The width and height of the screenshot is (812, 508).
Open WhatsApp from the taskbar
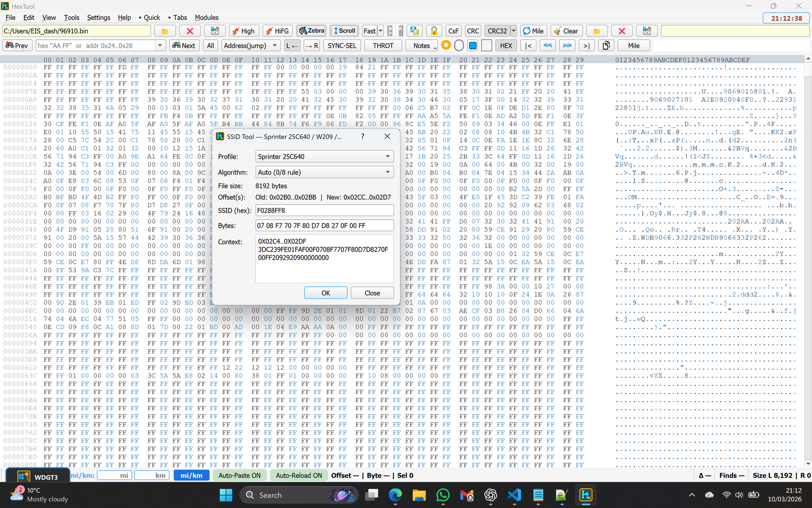pyautogui.click(x=443, y=495)
